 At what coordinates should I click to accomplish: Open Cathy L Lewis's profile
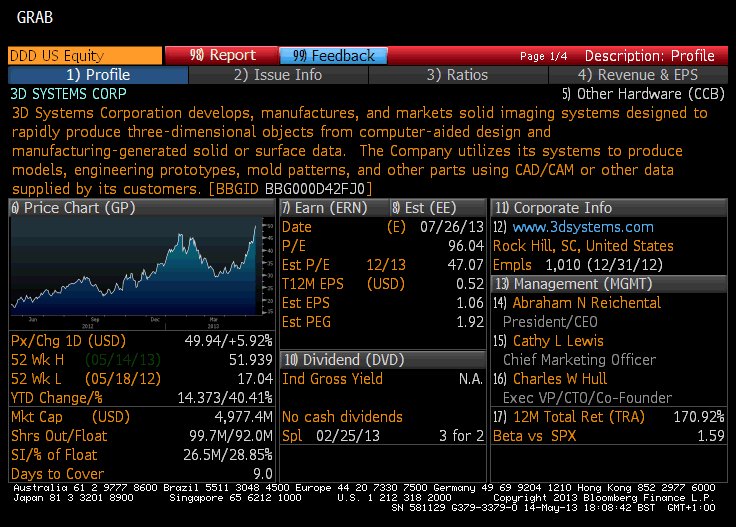click(558, 341)
